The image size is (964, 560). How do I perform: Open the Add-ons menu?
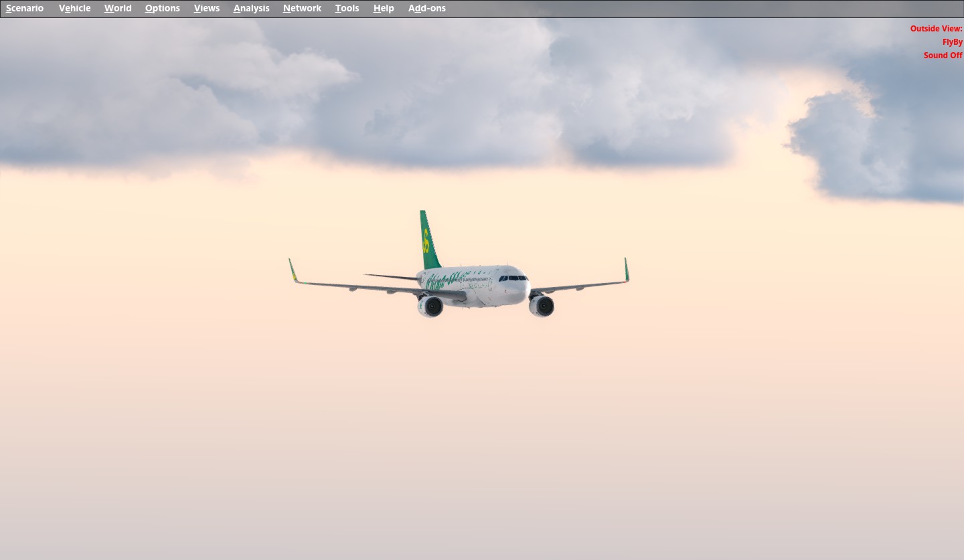coord(426,9)
